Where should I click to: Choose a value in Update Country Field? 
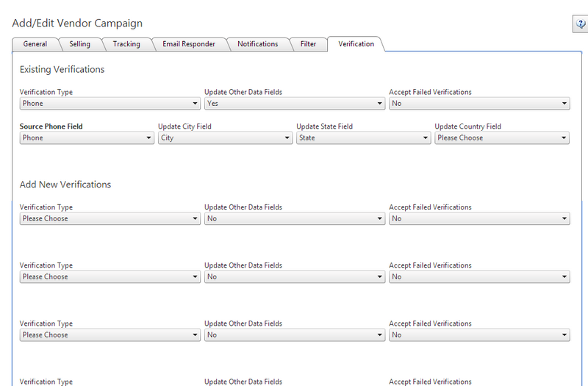(x=502, y=138)
